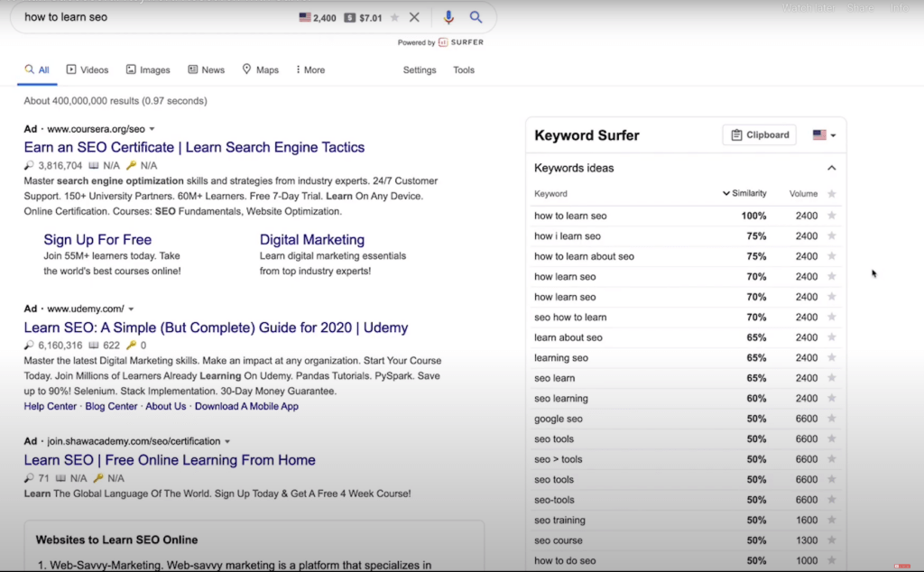The image size is (924, 572).
Task: Click the Surfer logo under search bar
Action: pyautogui.click(x=461, y=42)
